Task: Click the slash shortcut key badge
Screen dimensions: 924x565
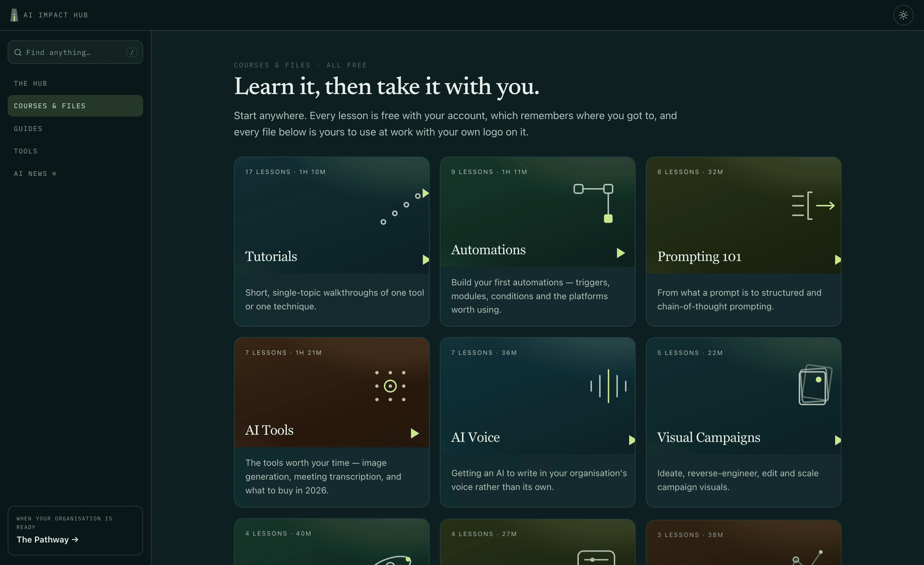Action: click(x=132, y=52)
